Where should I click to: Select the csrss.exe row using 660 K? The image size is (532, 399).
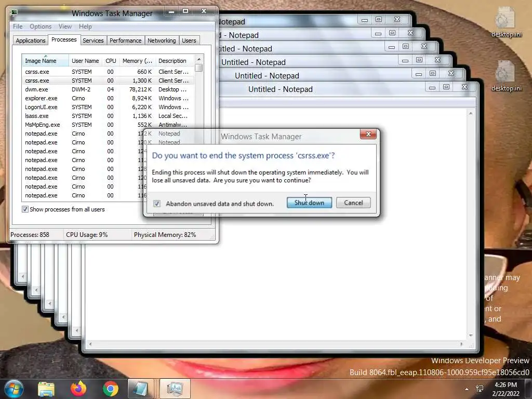pyautogui.click(x=108, y=72)
